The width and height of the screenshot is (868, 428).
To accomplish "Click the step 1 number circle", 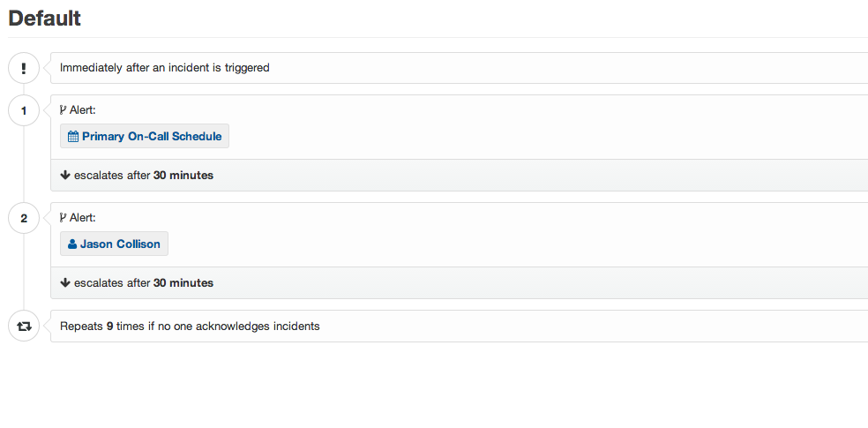I will 24,110.
